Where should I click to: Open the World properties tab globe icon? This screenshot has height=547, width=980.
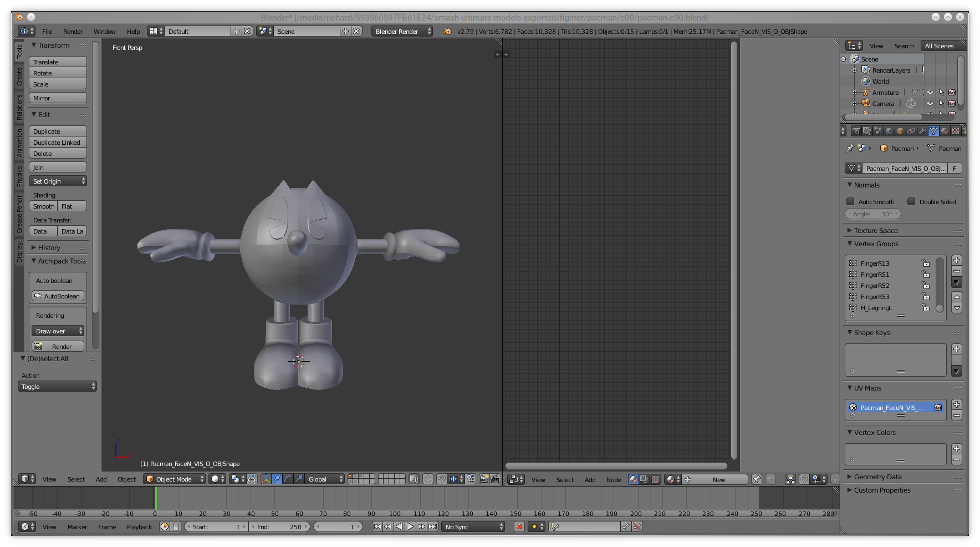(x=889, y=131)
